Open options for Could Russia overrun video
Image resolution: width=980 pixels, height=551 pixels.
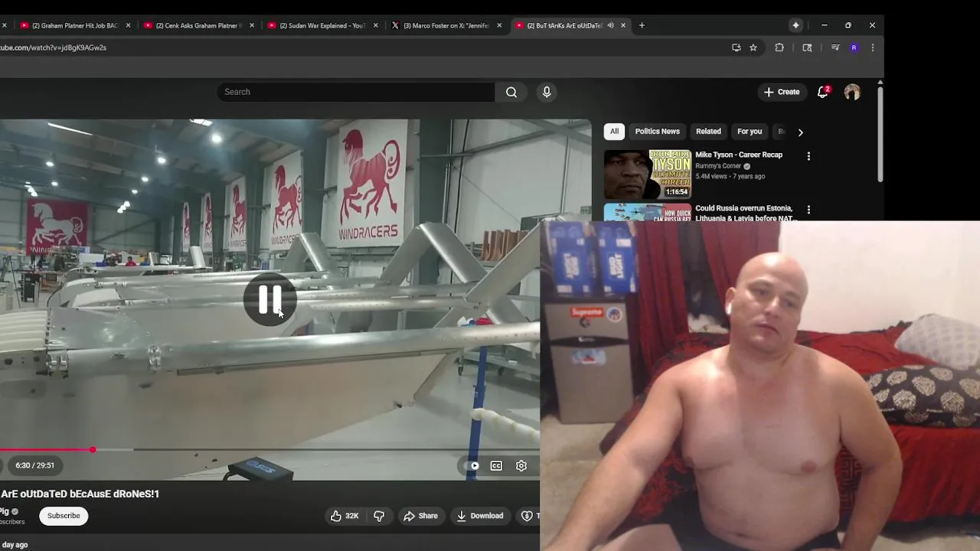coord(808,210)
